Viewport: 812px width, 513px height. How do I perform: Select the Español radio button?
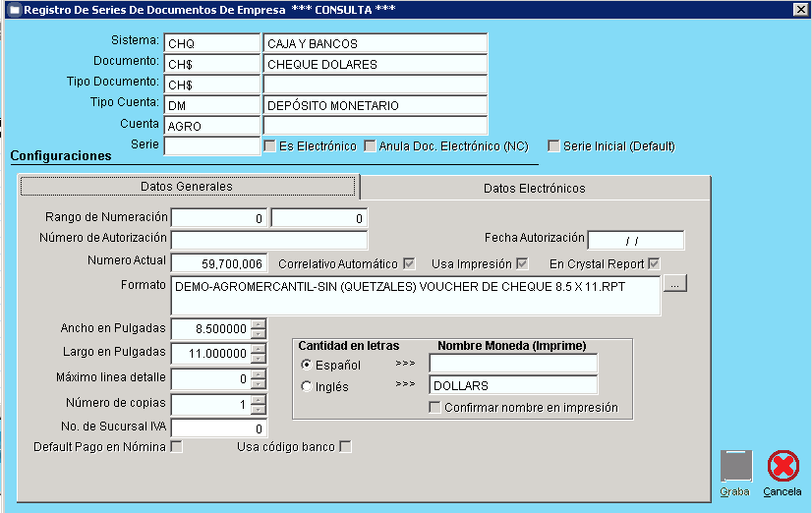307,365
